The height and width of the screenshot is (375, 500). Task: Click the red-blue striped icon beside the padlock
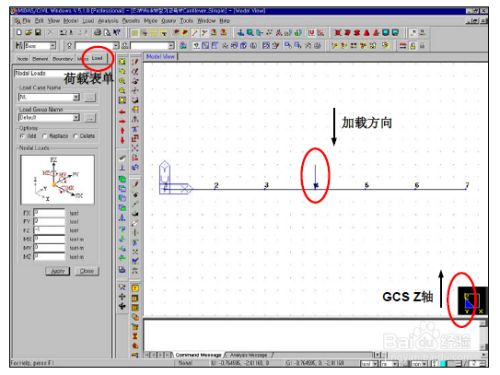point(403,46)
